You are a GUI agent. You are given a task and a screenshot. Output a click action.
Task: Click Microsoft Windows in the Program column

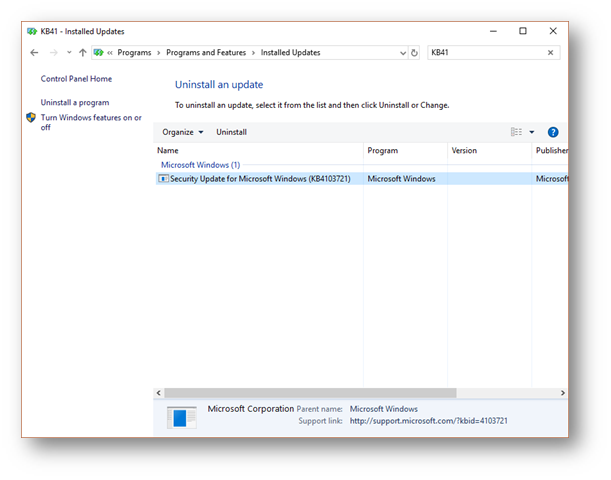401,179
